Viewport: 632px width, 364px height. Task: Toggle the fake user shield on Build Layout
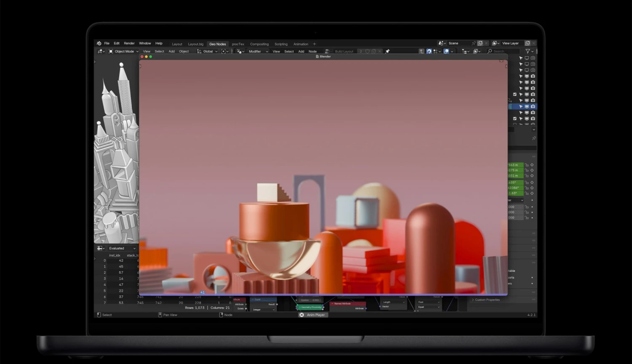click(x=367, y=51)
